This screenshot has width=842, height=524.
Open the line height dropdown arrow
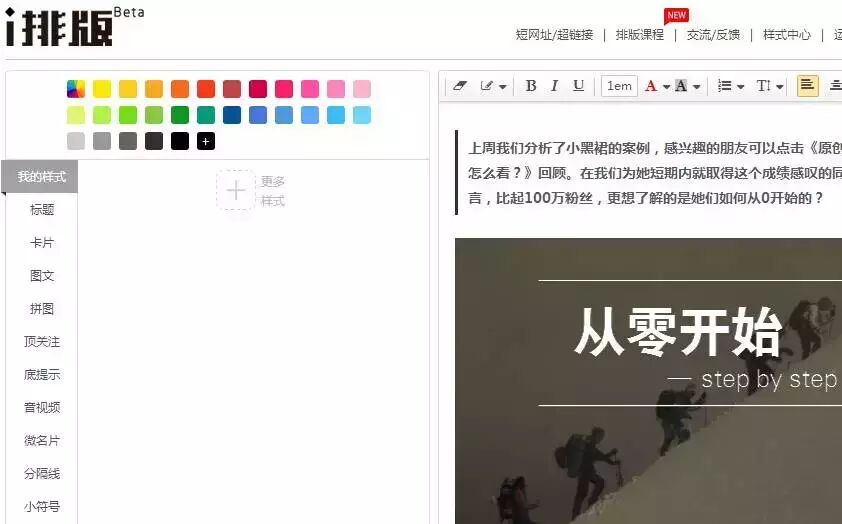(x=780, y=86)
